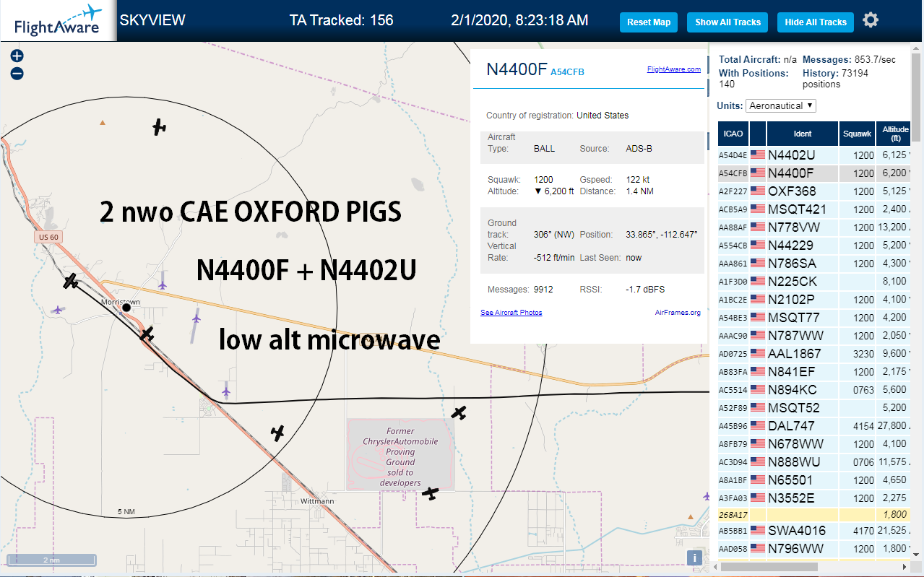The height and width of the screenshot is (577, 924).
Task: Click the N4400F title in info panel
Action: pyautogui.click(x=517, y=69)
